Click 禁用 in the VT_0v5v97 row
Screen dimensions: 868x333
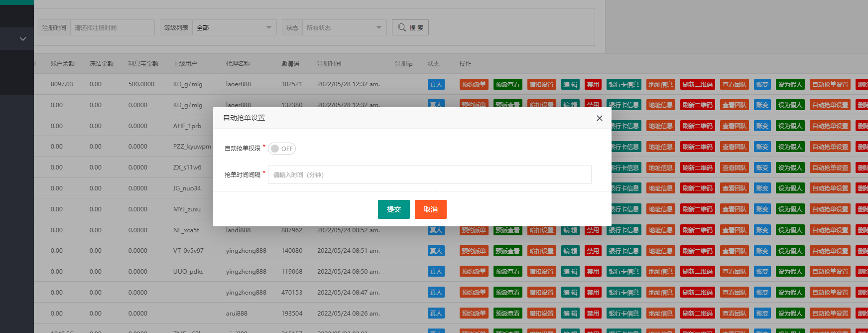pyautogui.click(x=593, y=251)
